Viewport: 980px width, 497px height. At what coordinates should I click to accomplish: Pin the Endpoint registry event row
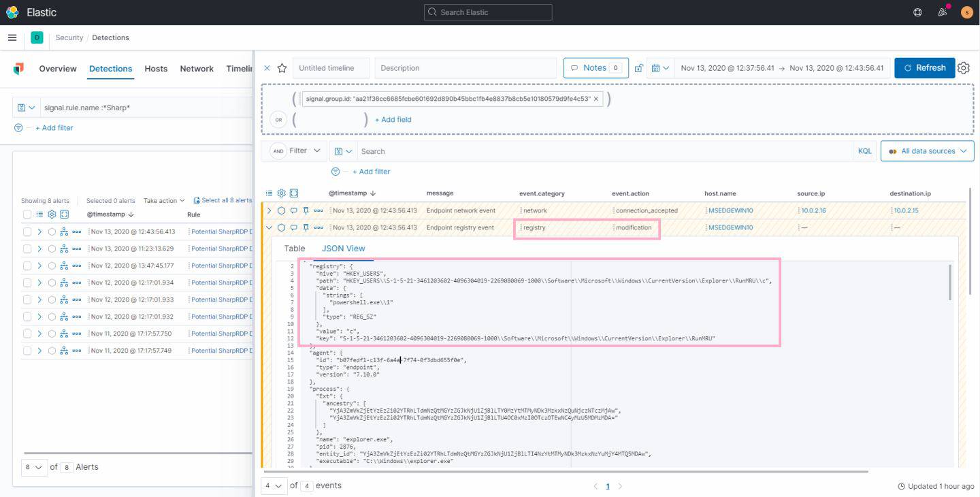306,227
